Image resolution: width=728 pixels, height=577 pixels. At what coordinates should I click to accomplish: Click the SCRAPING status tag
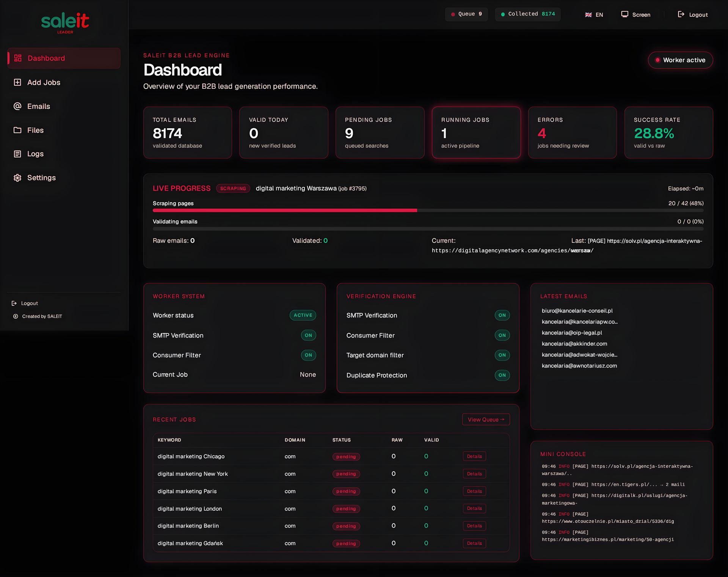pyautogui.click(x=233, y=189)
